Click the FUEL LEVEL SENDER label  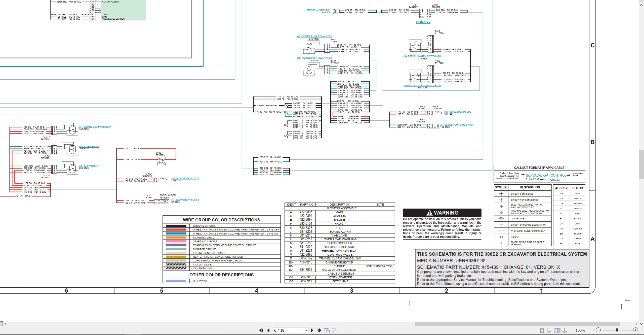click(113, 19)
